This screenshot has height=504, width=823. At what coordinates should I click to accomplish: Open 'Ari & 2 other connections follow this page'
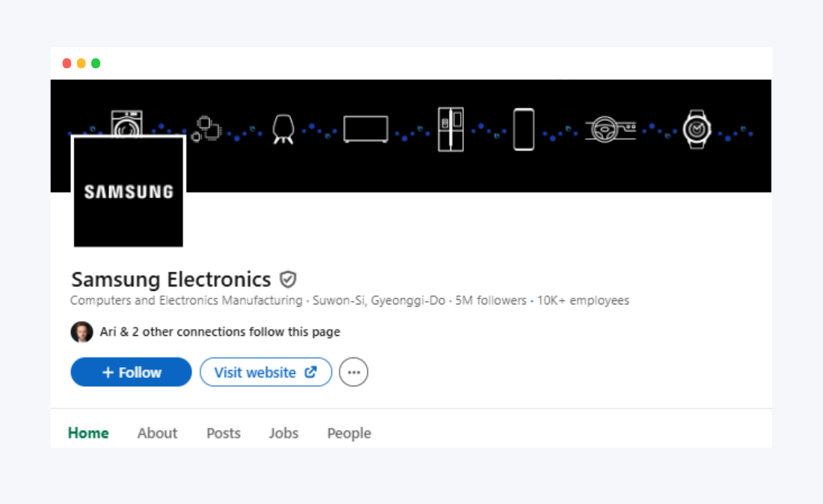coord(220,331)
